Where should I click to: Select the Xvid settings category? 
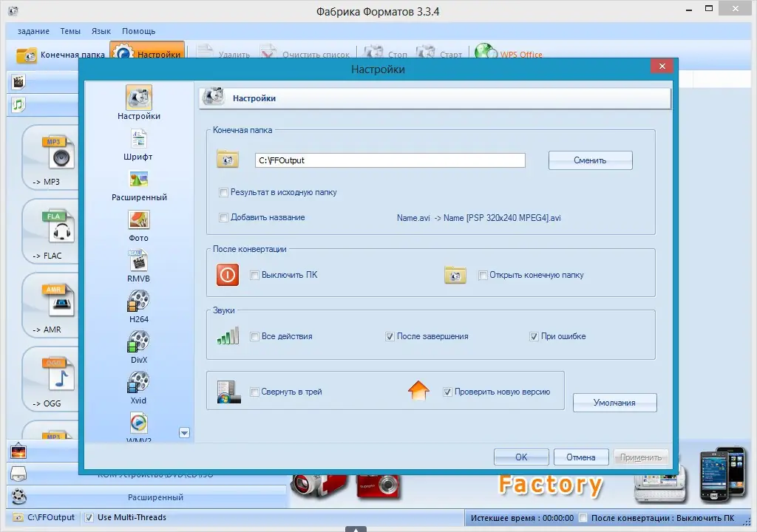pyautogui.click(x=138, y=388)
